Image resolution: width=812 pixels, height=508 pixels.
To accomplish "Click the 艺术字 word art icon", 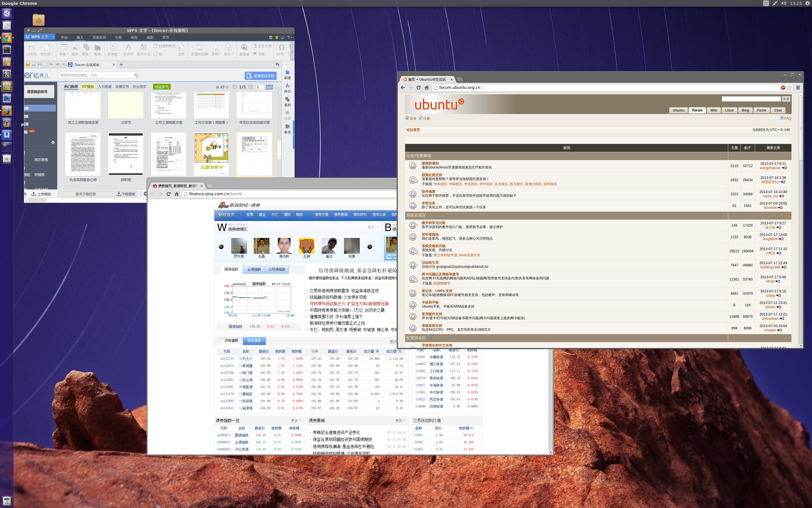I will [128, 47].
